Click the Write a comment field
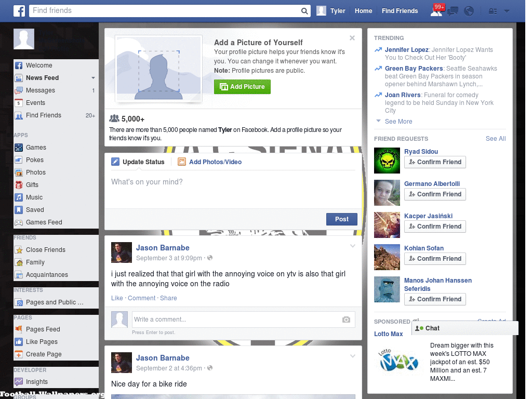Viewport: 532px width, 399px height. [x=243, y=320]
